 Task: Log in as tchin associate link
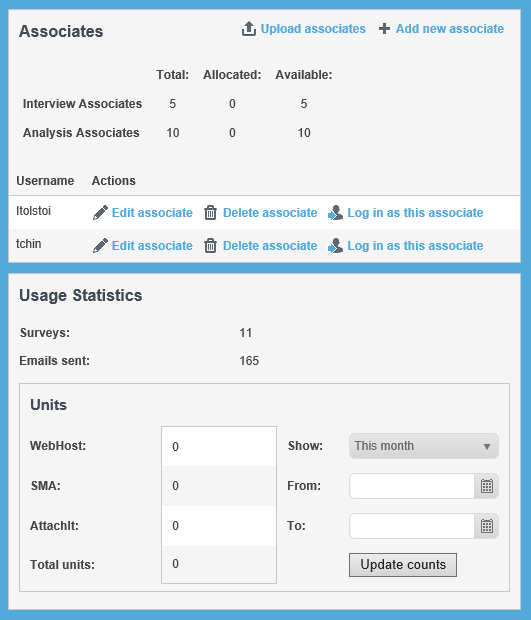click(x=415, y=246)
